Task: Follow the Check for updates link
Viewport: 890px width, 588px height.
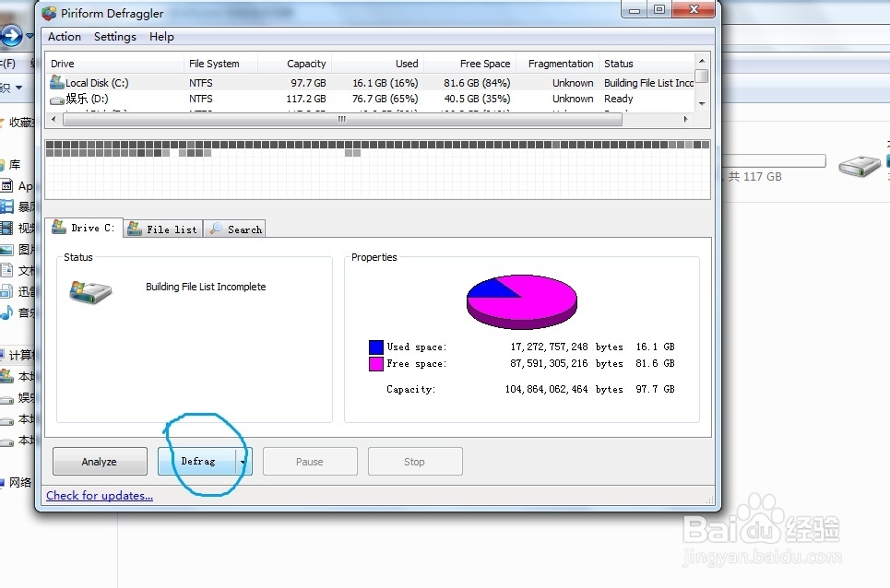Action: [100, 496]
